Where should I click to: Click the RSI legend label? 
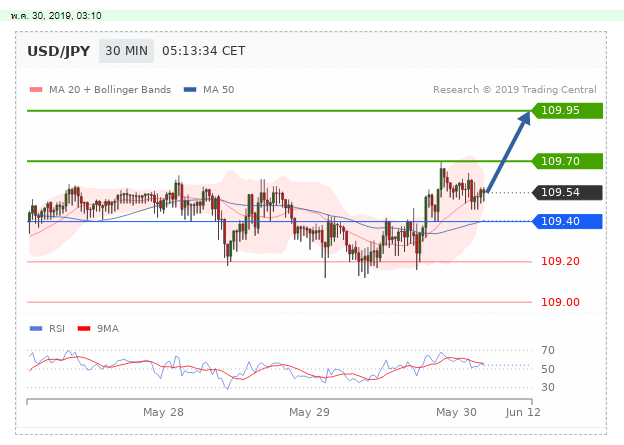pyautogui.click(x=57, y=328)
